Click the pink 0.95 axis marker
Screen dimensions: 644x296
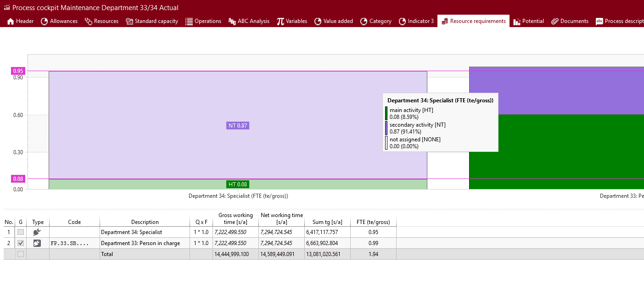[x=18, y=71]
